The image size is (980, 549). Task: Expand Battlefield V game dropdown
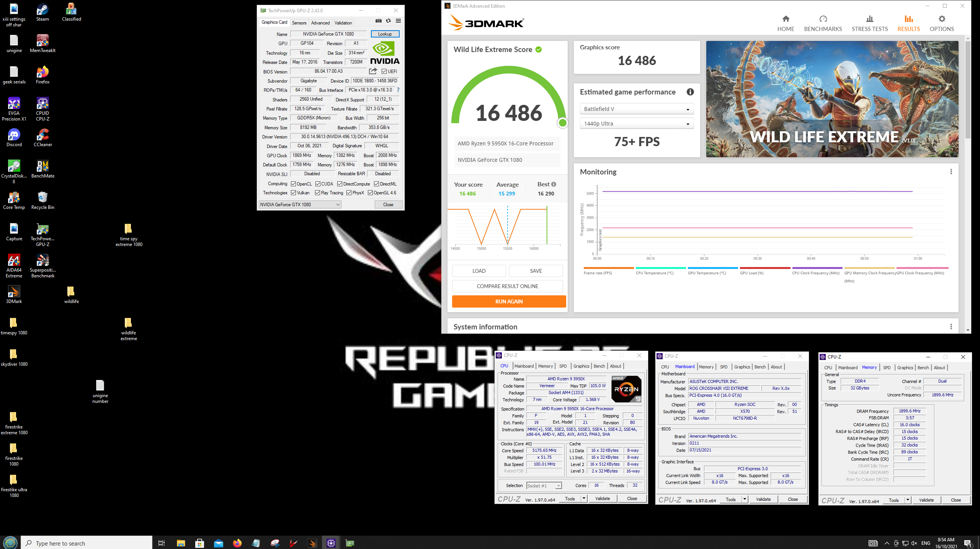pos(637,109)
